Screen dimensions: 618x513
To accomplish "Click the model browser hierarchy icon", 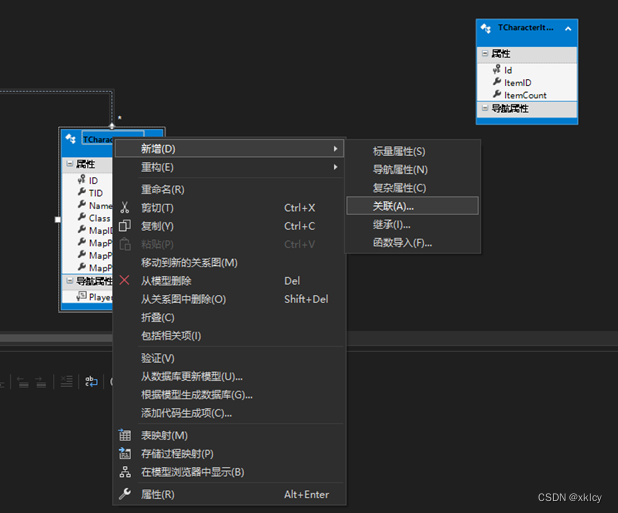I will pos(125,472).
